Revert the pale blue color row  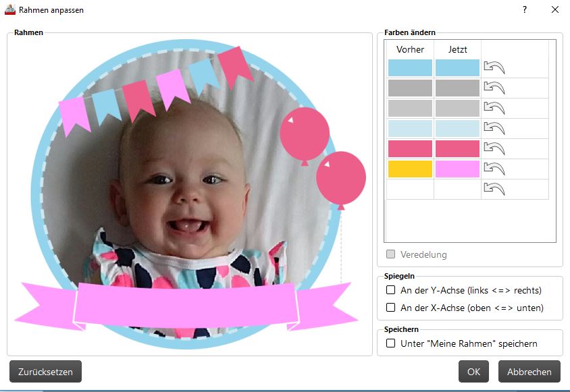click(x=494, y=128)
